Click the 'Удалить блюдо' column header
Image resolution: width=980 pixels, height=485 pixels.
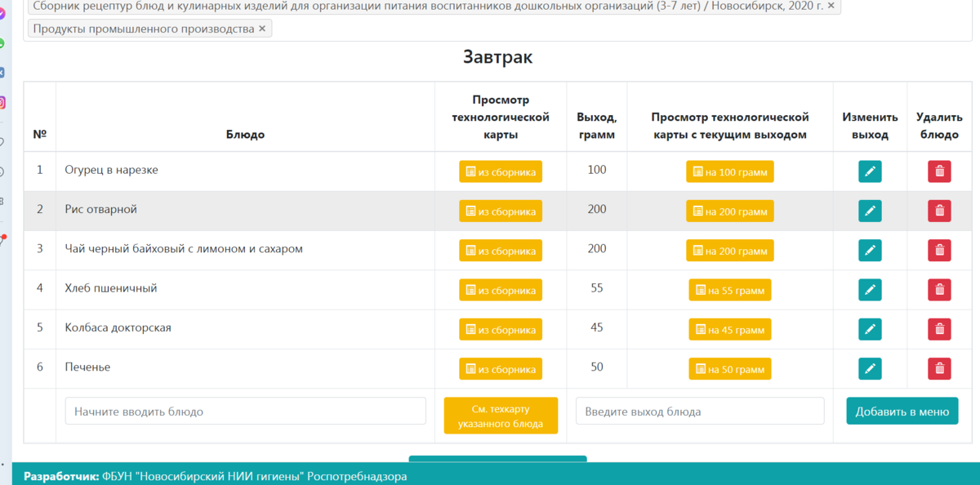coord(939,126)
